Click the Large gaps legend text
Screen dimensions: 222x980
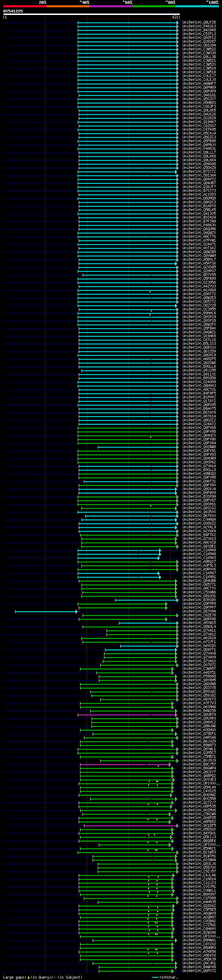43,977
